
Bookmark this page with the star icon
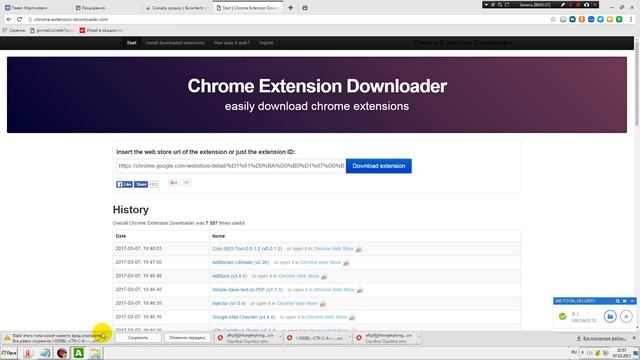(553, 19)
